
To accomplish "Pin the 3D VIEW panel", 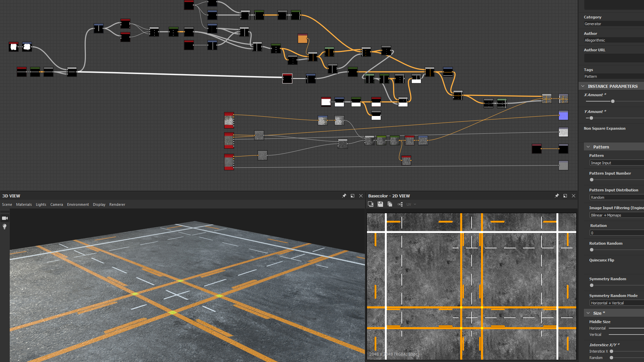I will [x=344, y=196].
